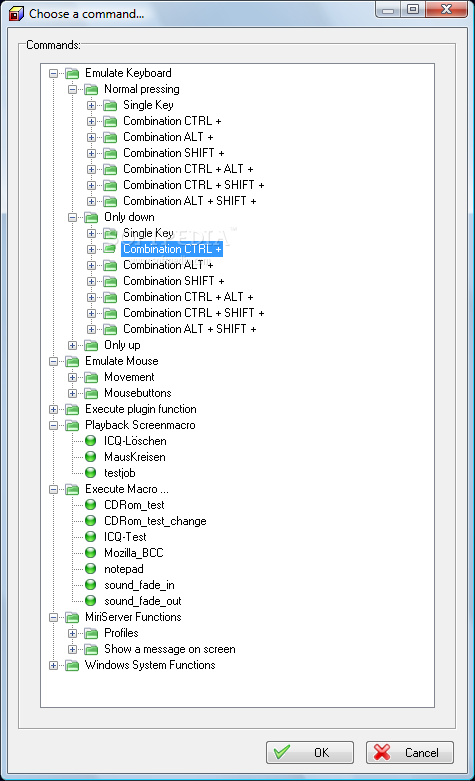The width and height of the screenshot is (475, 781).
Task: Select the MausKreisen screenmacro entry
Action: [134, 457]
